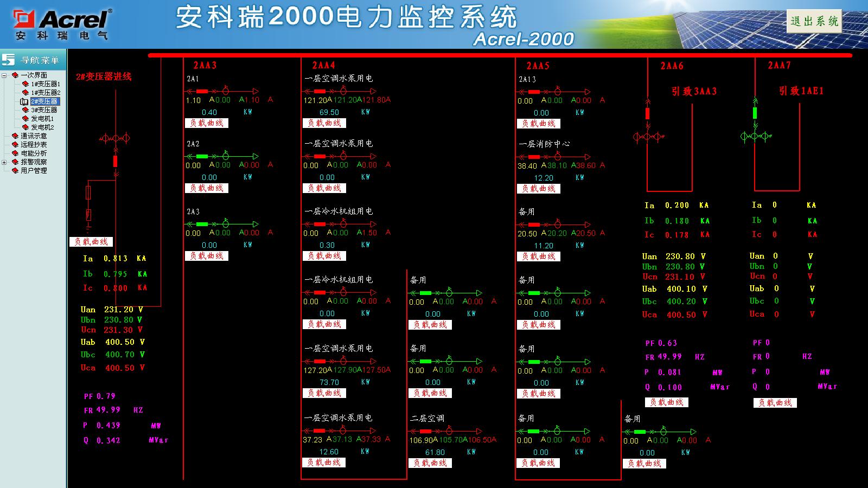Open the 负载曲线 button below 2AA7 readings
This screenshot has width=868, height=488.
(775, 402)
